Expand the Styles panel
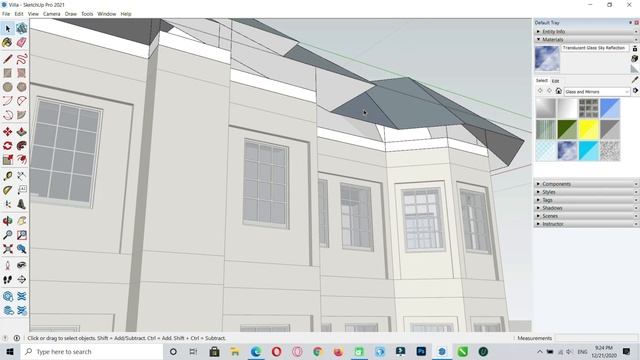Viewport: 640px width, 360px height. [x=586, y=192]
